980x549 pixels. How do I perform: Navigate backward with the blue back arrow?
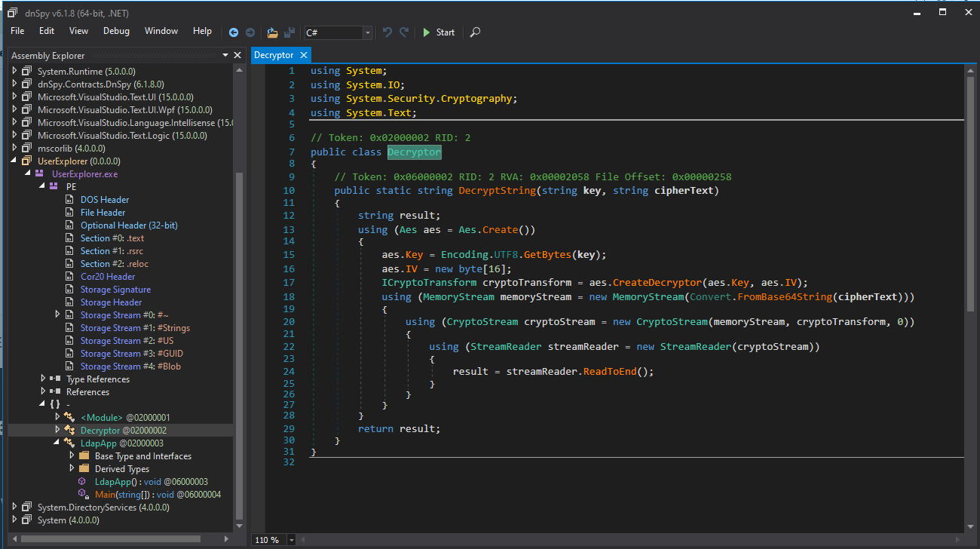tap(234, 32)
